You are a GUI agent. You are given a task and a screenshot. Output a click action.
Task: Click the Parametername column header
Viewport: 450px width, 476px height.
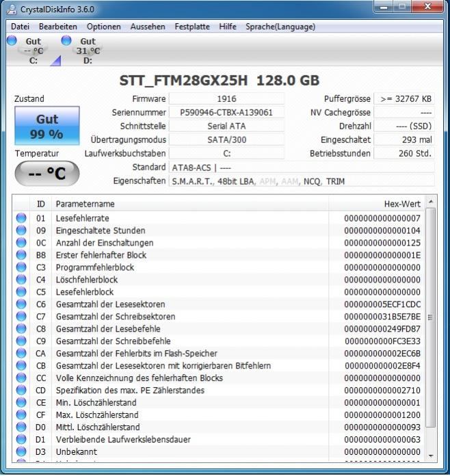(x=190, y=204)
